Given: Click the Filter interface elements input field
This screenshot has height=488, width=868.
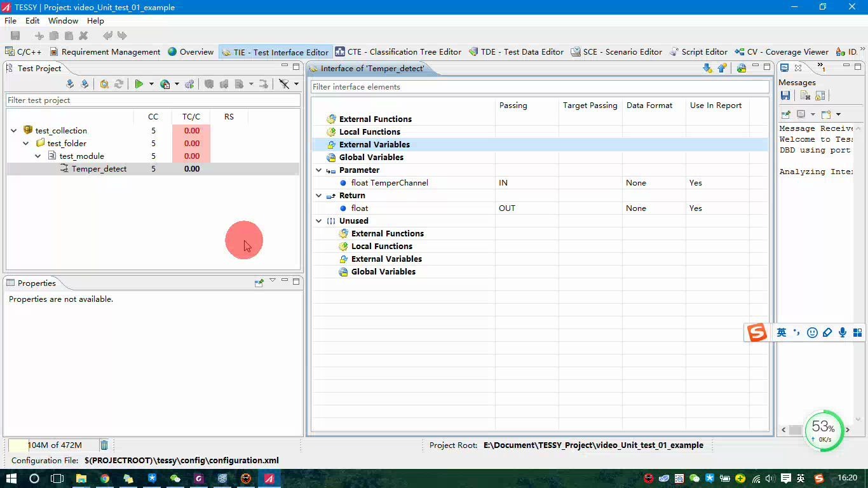Looking at the screenshot, I should [x=539, y=87].
